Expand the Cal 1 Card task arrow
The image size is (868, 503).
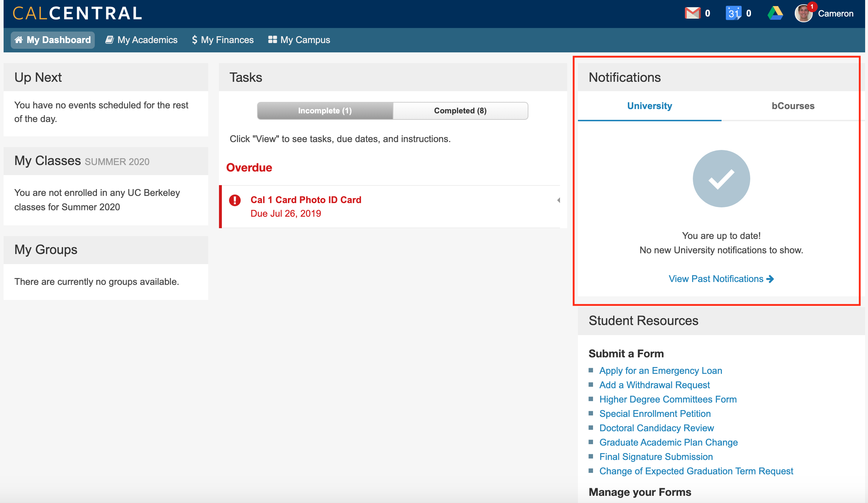(x=559, y=200)
